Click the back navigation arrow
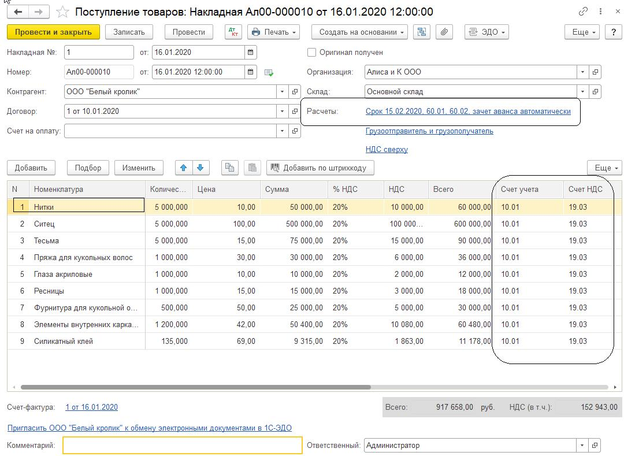Image resolution: width=624 pixels, height=456 pixels. tap(17, 11)
